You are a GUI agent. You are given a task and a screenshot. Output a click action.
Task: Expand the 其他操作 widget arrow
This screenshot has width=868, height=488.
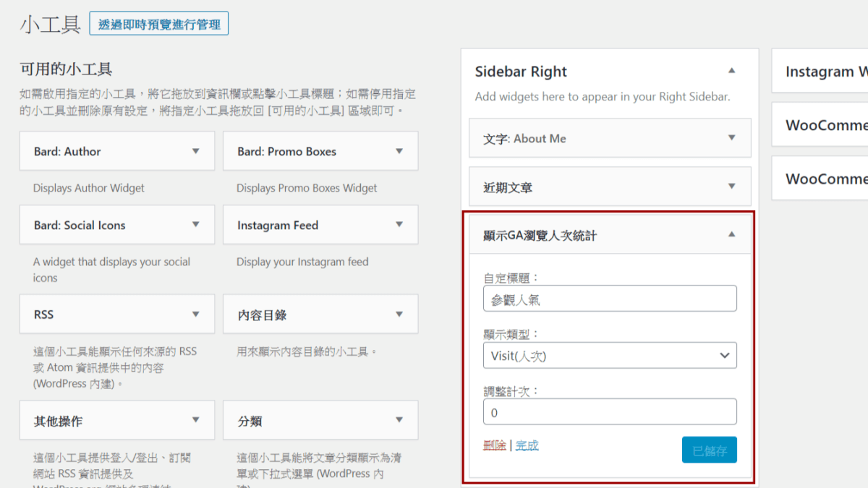coord(195,420)
